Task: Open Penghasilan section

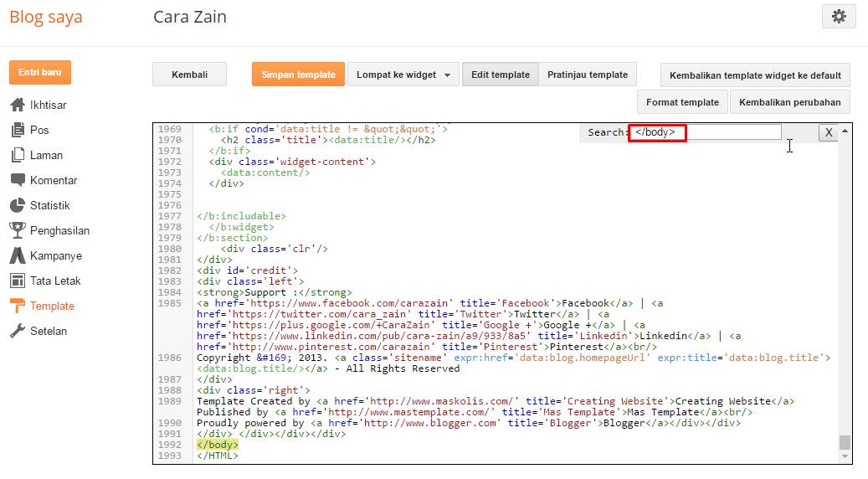Action: [59, 230]
